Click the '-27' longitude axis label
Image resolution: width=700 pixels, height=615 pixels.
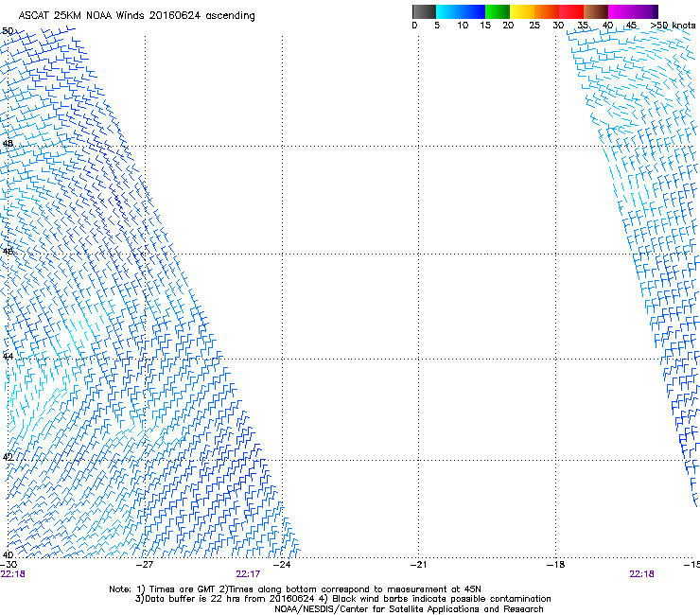(145, 565)
